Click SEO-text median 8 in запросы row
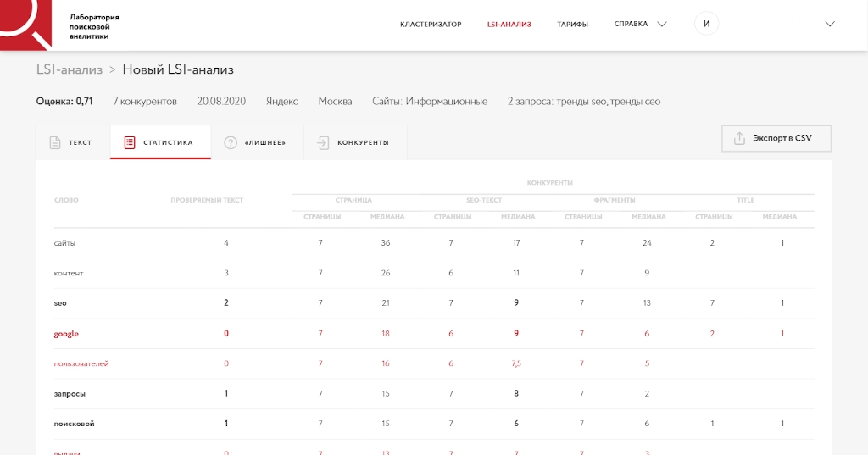868x455 pixels. tap(516, 393)
